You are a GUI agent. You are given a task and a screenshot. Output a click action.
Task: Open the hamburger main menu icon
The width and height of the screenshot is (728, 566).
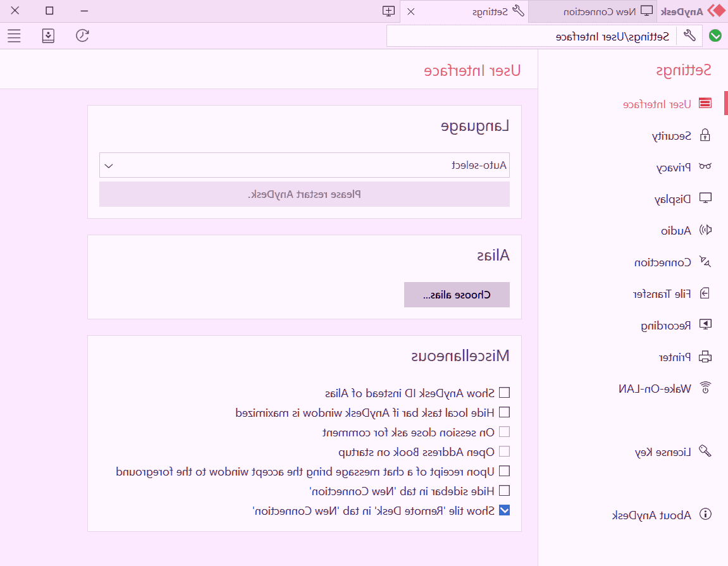click(15, 36)
